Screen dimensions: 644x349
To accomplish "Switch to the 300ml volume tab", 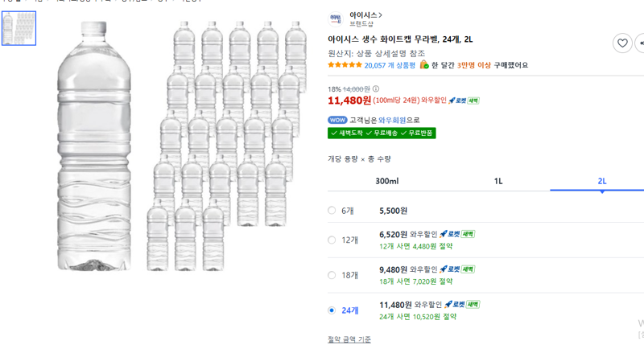I will tap(387, 181).
